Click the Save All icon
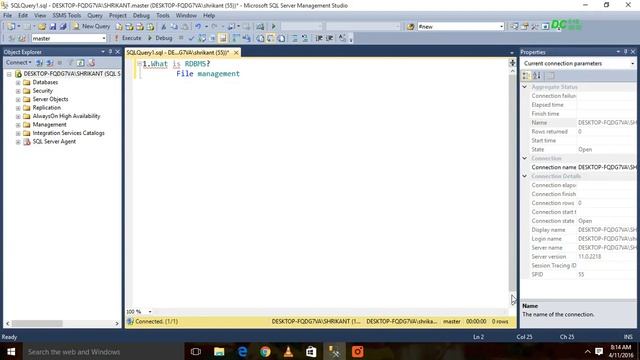Screen dimensions: 640x360 point(63,27)
